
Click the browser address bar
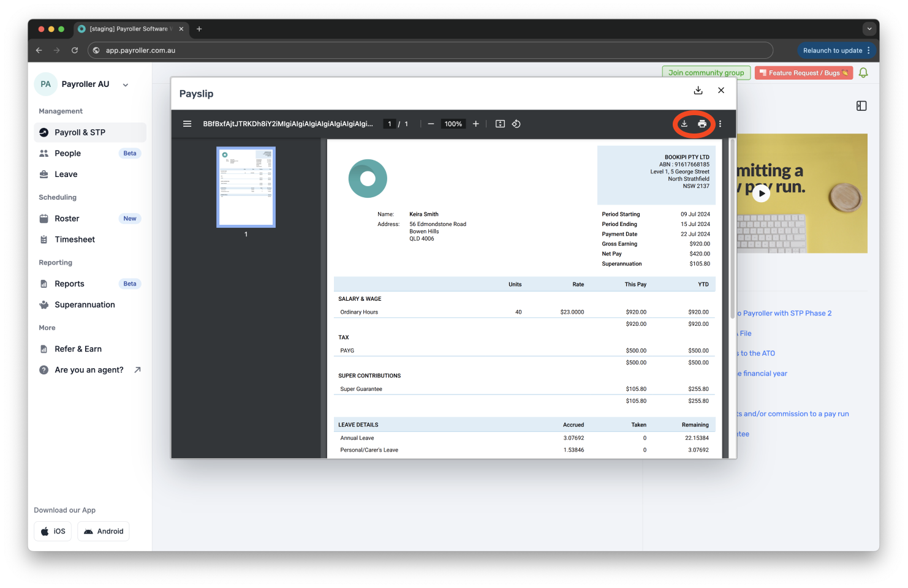[x=430, y=50]
